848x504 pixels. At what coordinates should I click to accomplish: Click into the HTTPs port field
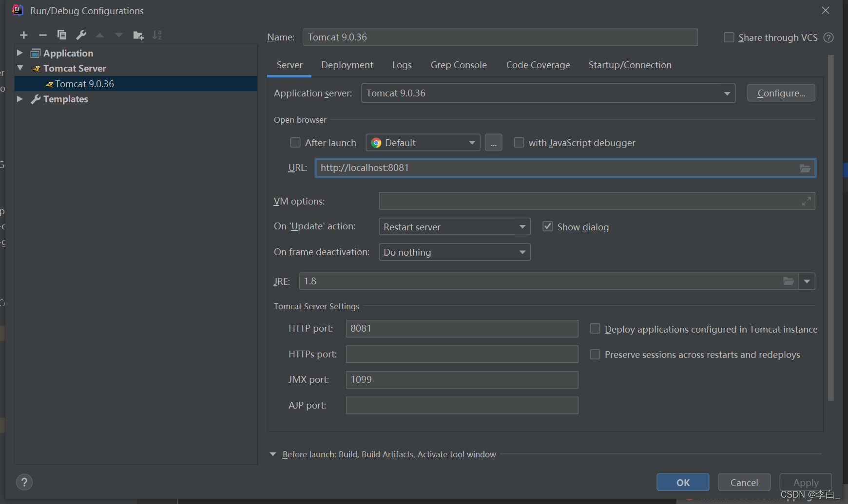(462, 354)
